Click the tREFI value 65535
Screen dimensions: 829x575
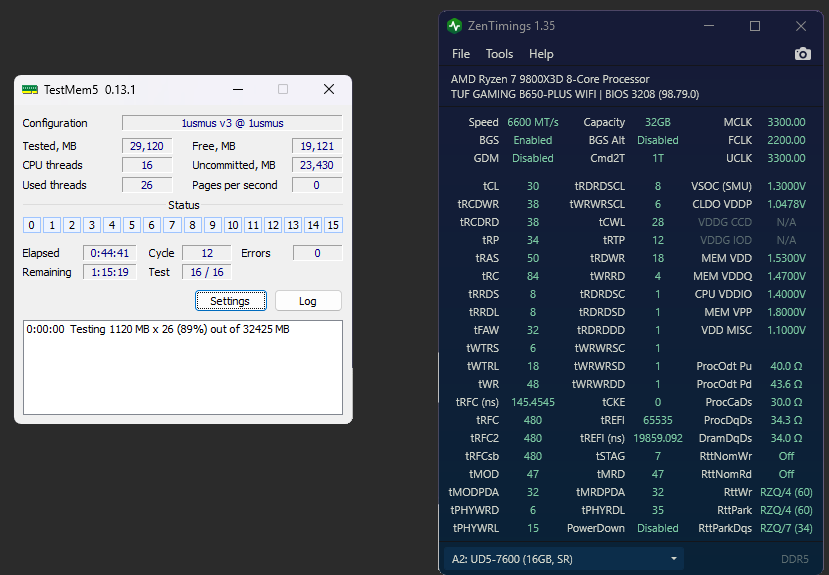658,420
